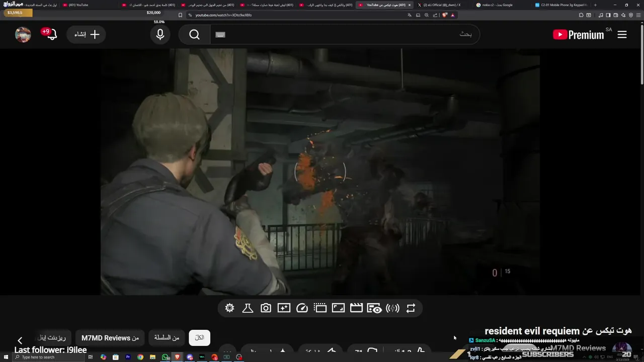Click the video player frame
The height and width of the screenshot is (362, 644).
tap(320, 172)
